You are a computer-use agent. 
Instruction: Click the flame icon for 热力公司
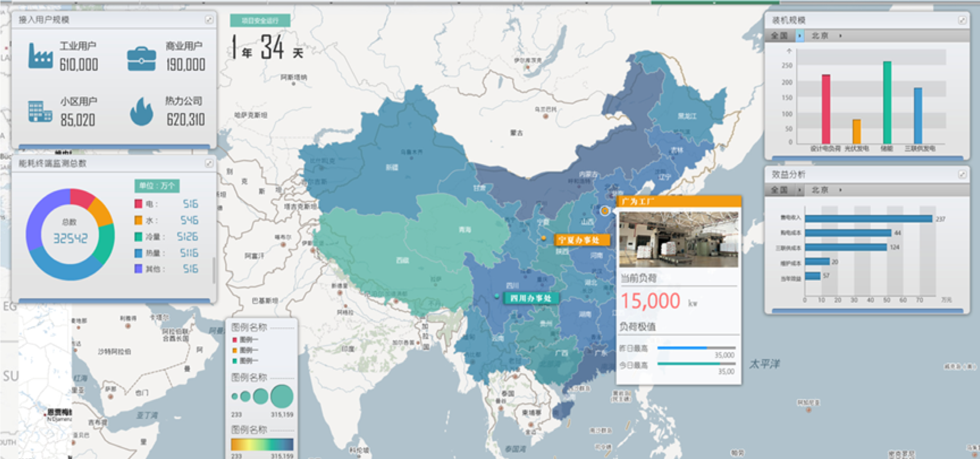tap(141, 111)
